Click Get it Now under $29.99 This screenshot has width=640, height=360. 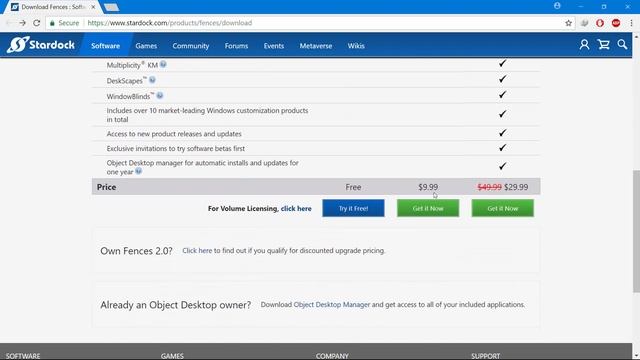pos(502,208)
